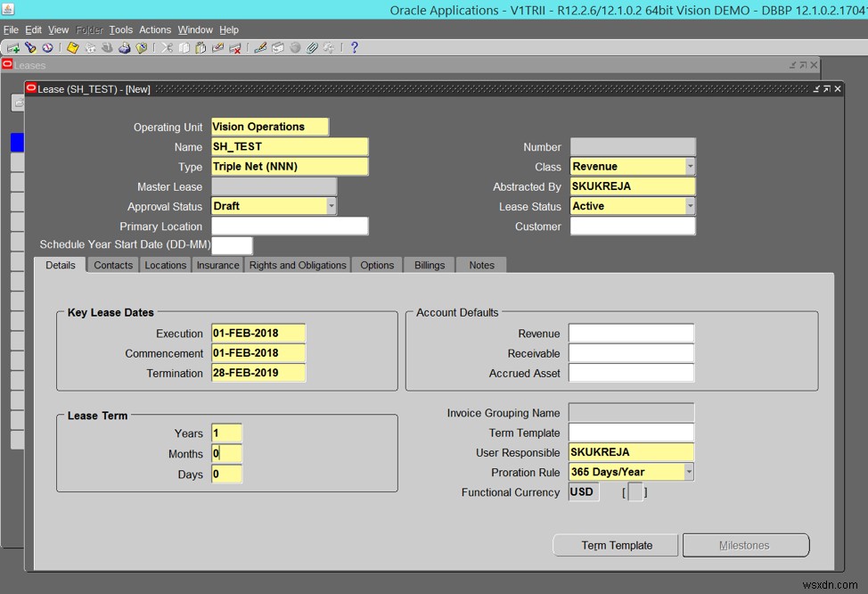Switch to the Billings tab
This screenshot has width=868, height=594.
[429, 264]
